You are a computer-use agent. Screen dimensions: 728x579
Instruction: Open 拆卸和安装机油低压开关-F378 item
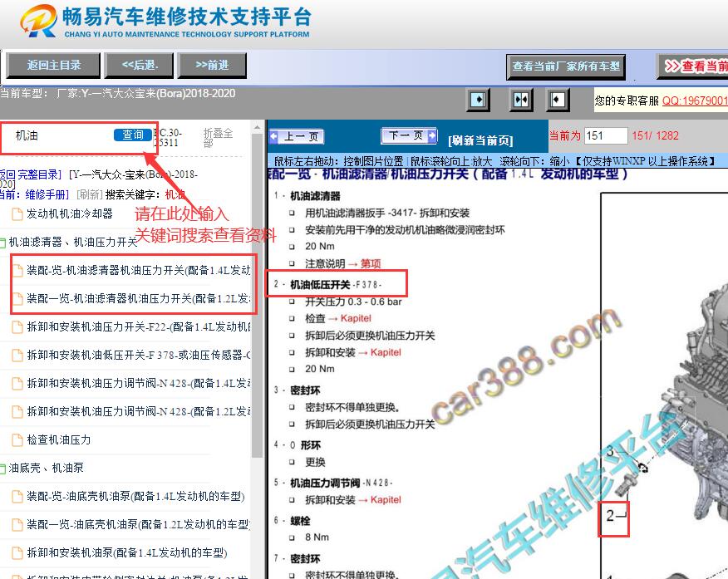tap(138, 356)
